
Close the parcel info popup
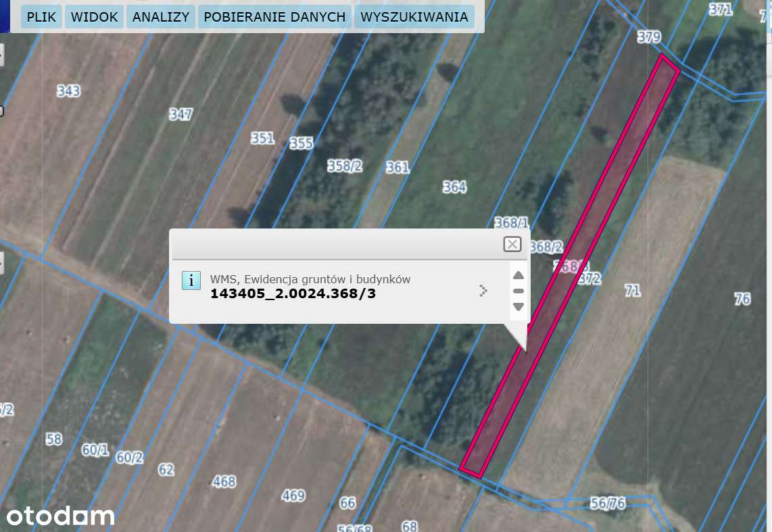512,243
